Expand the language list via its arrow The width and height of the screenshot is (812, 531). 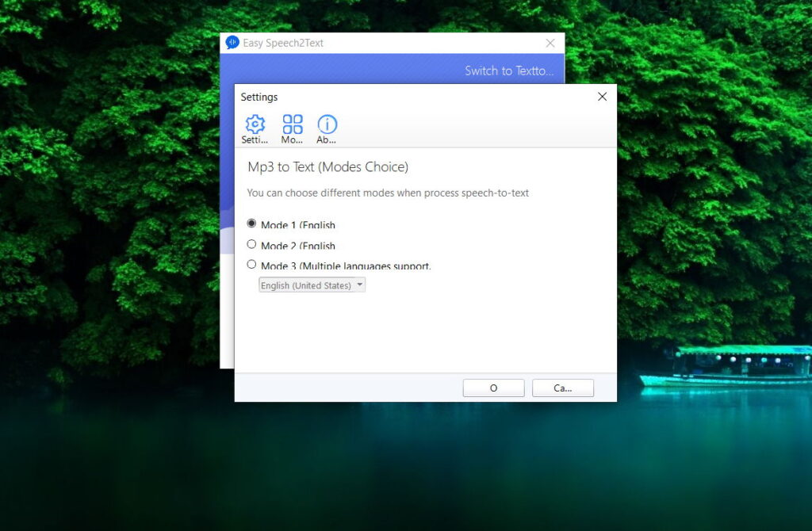tap(360, 285)
